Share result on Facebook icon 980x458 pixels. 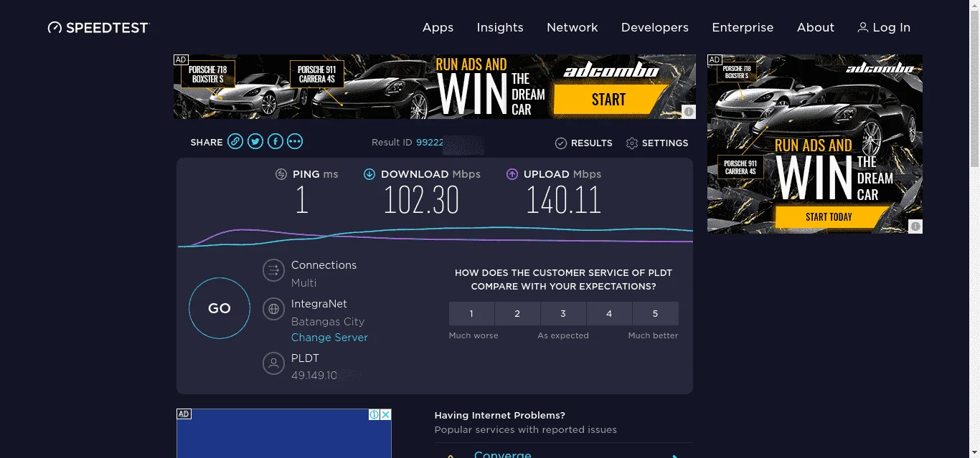[275, 142]
